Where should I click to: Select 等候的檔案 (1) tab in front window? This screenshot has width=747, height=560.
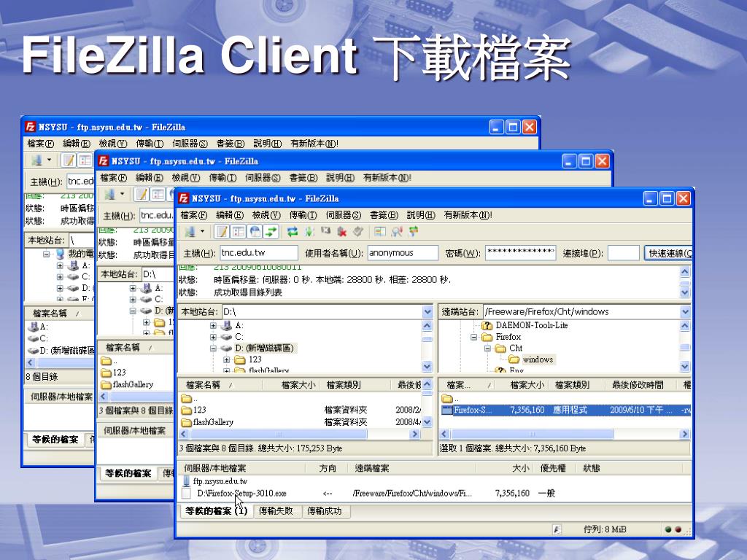tap(217, 511)
